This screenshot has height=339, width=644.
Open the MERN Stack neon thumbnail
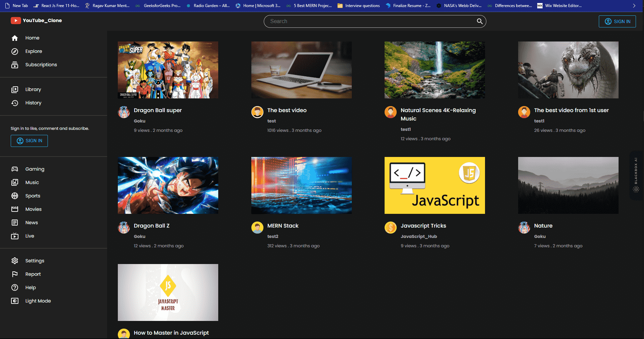[302, 185]
